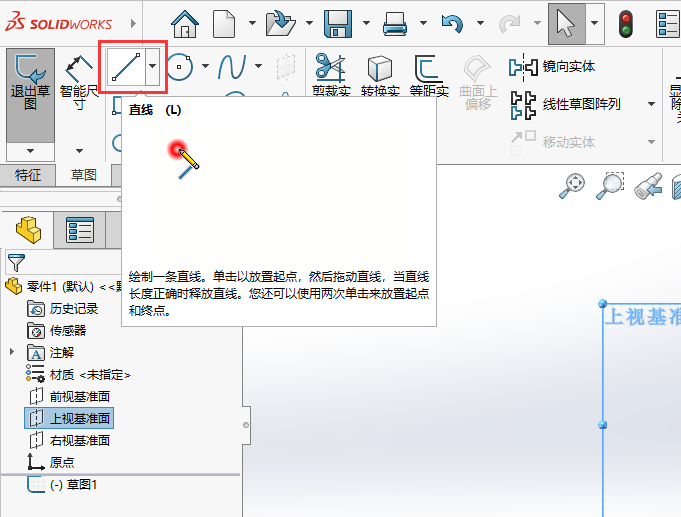Image resolution: width=681 pixels, height=517 pixels.
Task: Select Annotations (注解) in tree
Action: (50, 353)
